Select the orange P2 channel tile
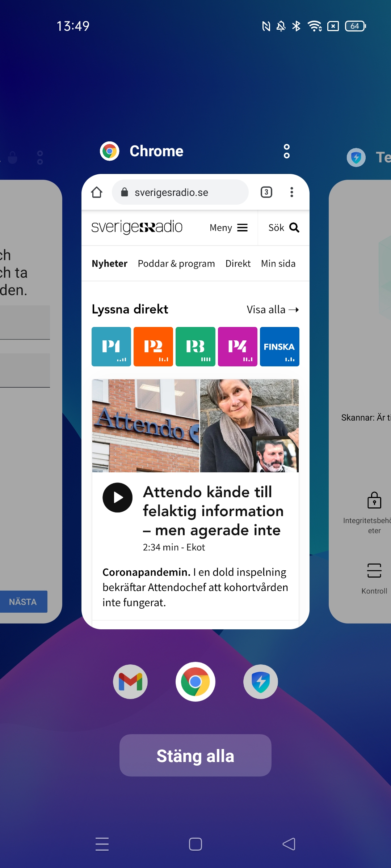The width and height of the screenshot is (391, 868). coord(153,346)
